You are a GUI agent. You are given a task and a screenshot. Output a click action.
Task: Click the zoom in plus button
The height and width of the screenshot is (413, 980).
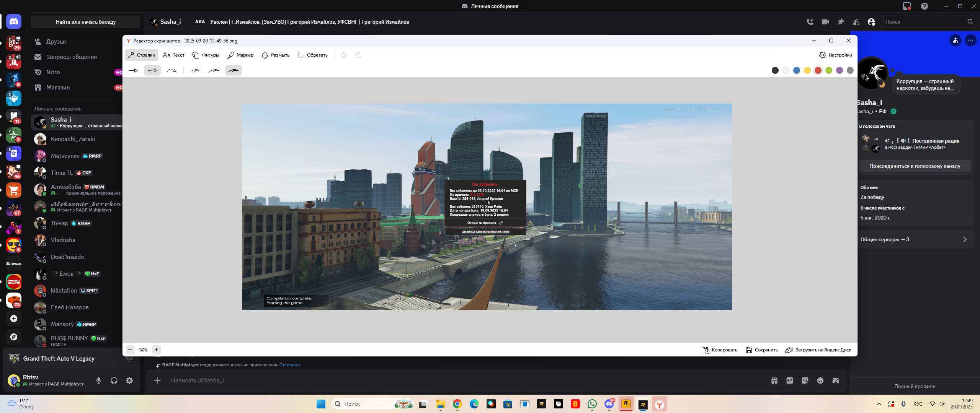point(156,350)
